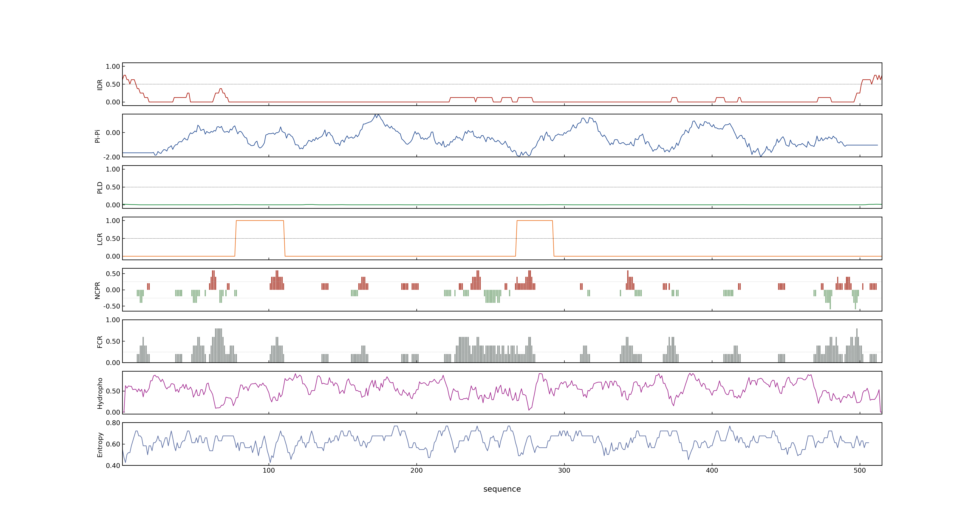
Task: Click the 1.00 tick on LCR axis
Action: coord(113,221)
